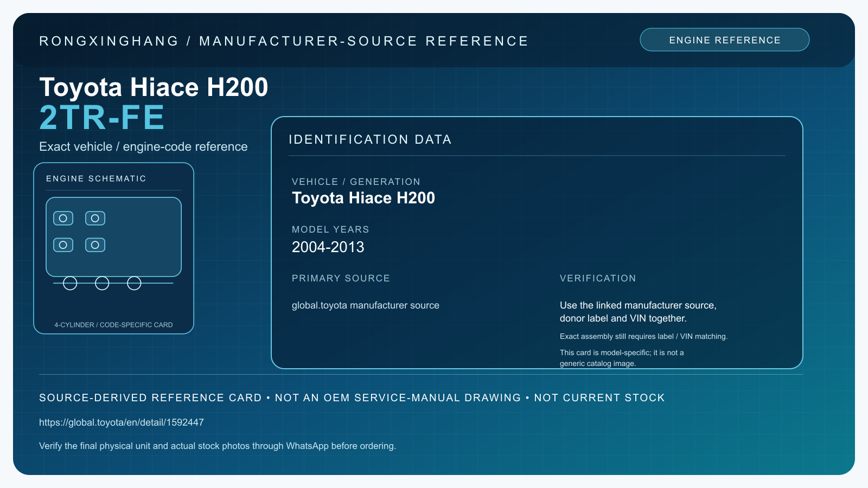Click the IDENTIFICATION DATA panel heading
Screen dimensions: 868x488
[x=370, y=139]
